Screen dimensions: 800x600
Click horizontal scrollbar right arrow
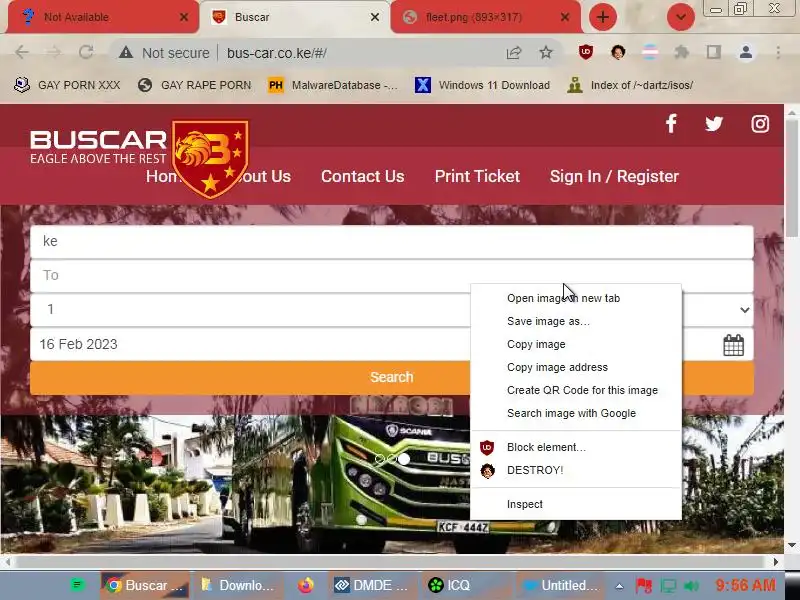(776, 562)
